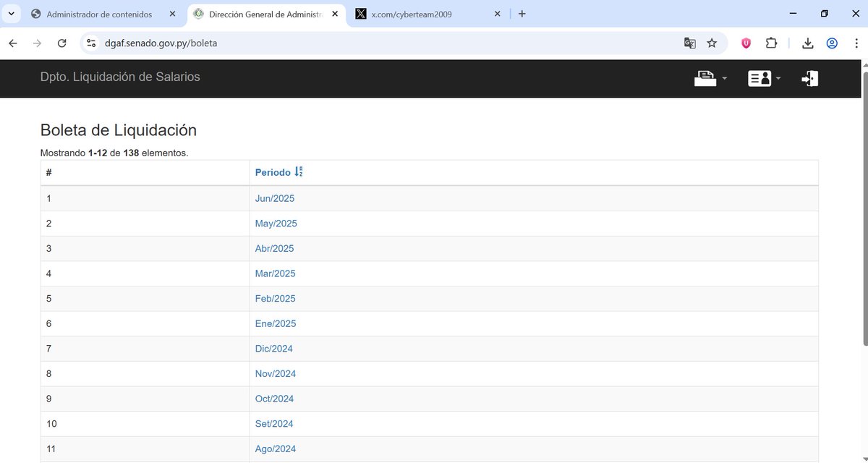The width and height of the screenshot is (868, 463).
Task: Select row number 1 cell
Action: [145, 198]
